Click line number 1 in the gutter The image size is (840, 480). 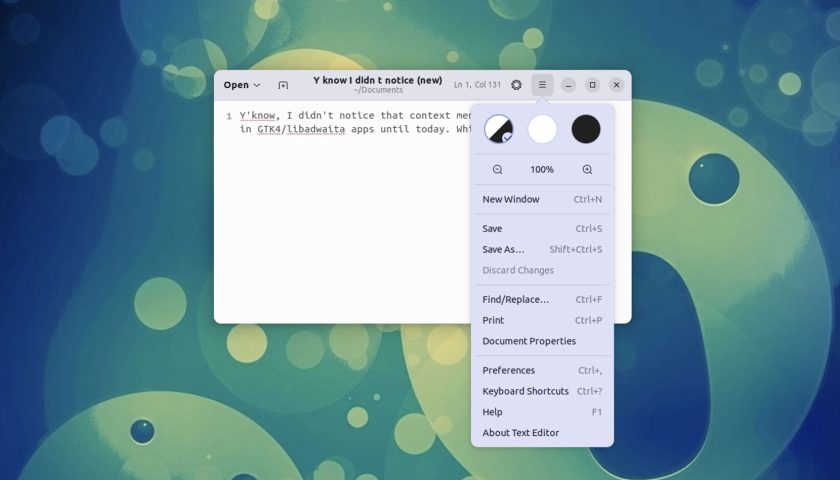(229, 116)
